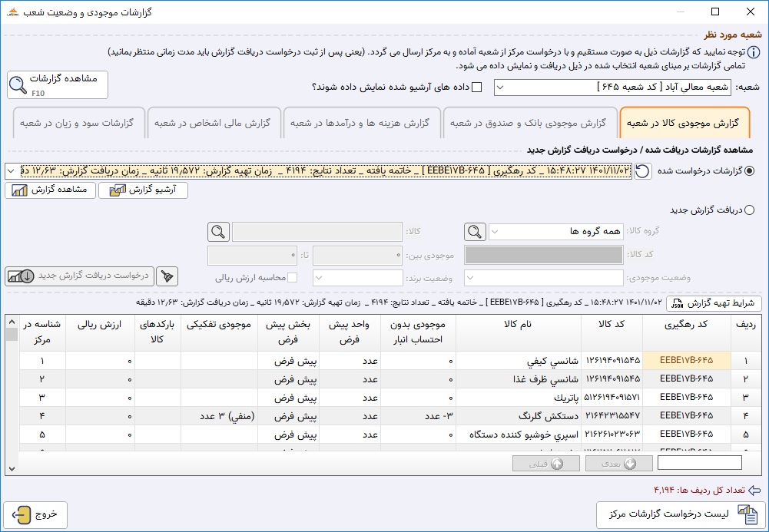Click the page number input field
Image resolution: width=769 pixels, height=532 pixels.
(699, 462)
